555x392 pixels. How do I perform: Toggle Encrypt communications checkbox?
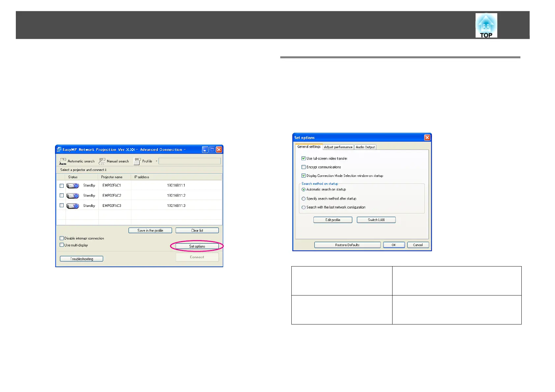pos(304,167)
